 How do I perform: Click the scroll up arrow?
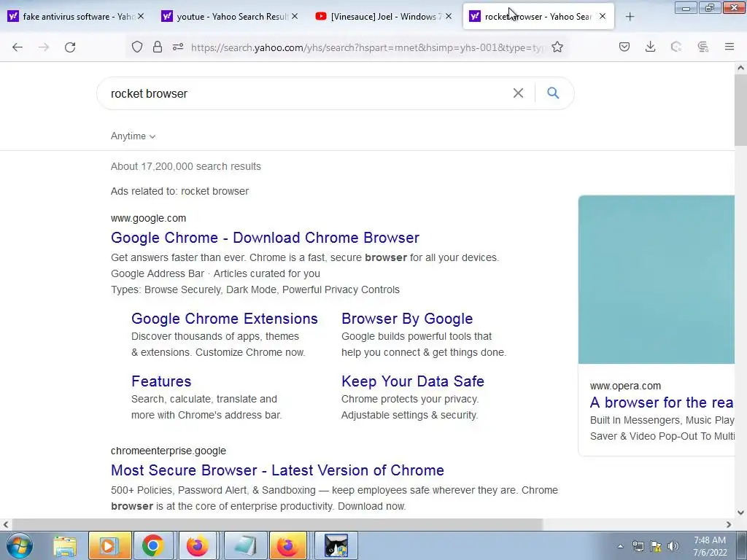[x=740, y=68]
